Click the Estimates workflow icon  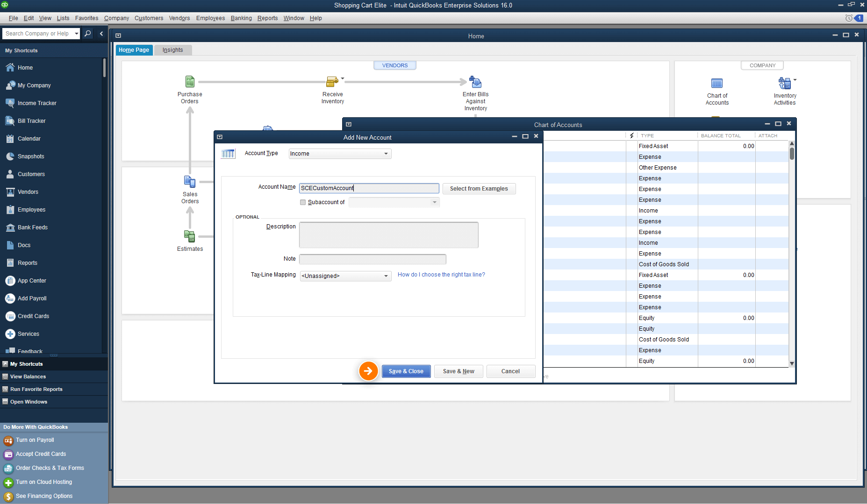[190, 236]
